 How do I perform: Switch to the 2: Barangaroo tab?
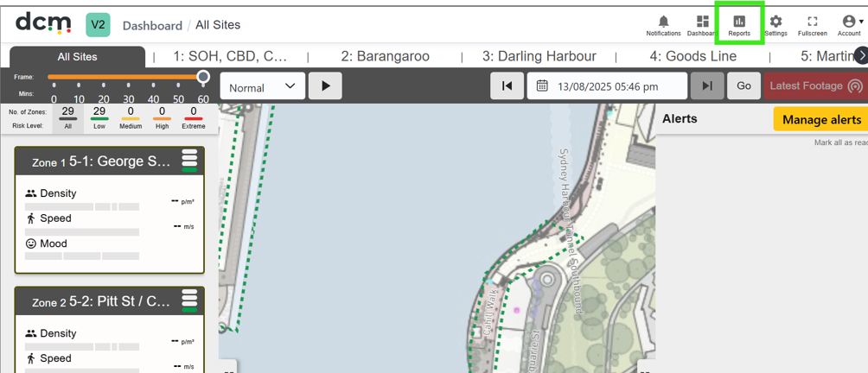(386, 56)
